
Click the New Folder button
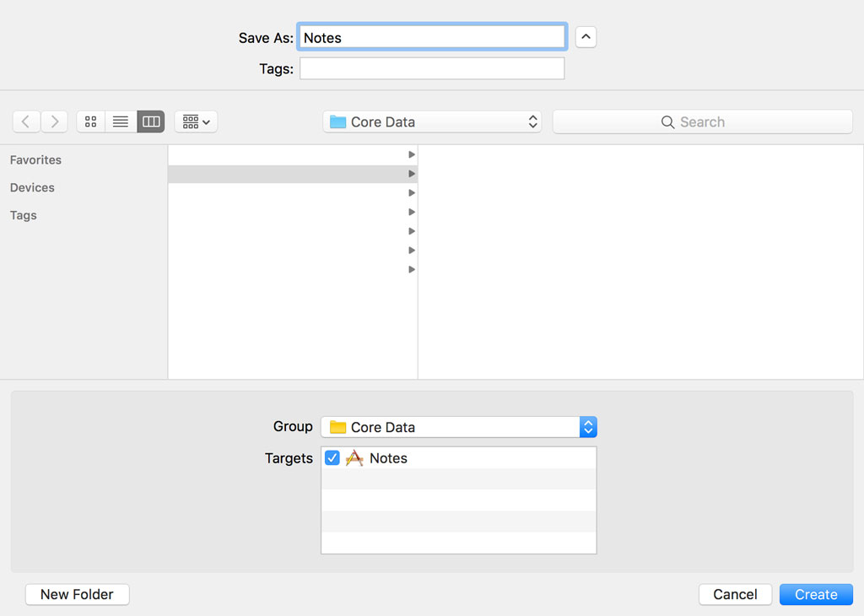pos(77,594)
